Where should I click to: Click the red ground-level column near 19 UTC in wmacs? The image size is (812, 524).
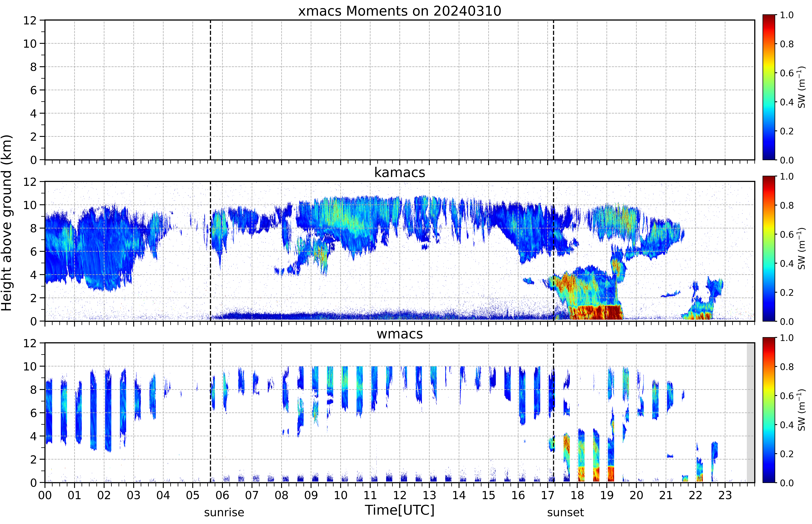[x=611, y=474]
